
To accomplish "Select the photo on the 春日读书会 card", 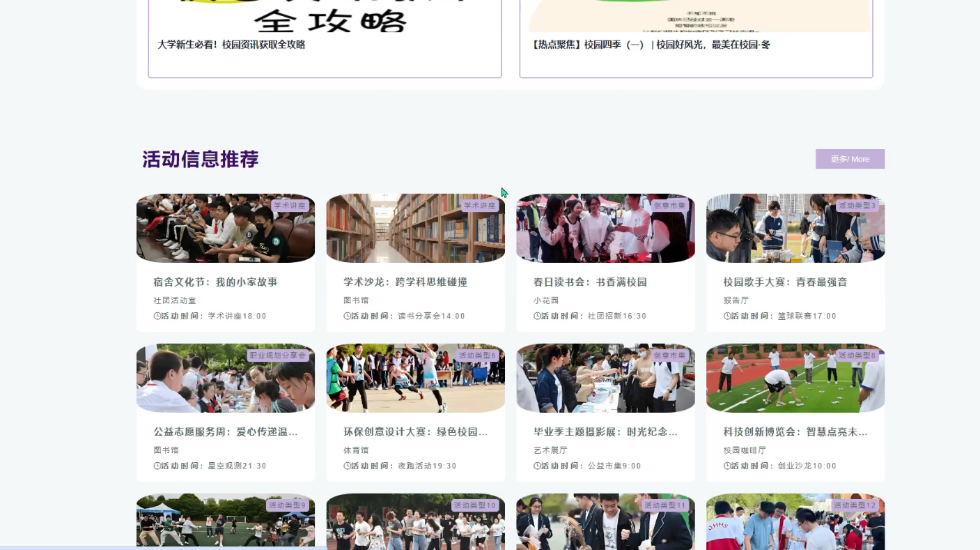I will [606, 228].
